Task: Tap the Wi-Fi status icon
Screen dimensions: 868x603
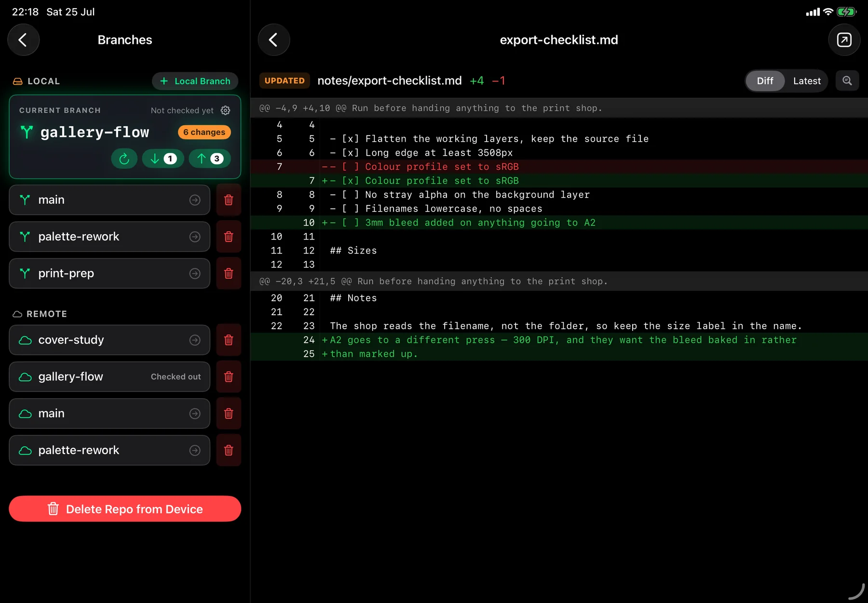Action: [828, 12]
